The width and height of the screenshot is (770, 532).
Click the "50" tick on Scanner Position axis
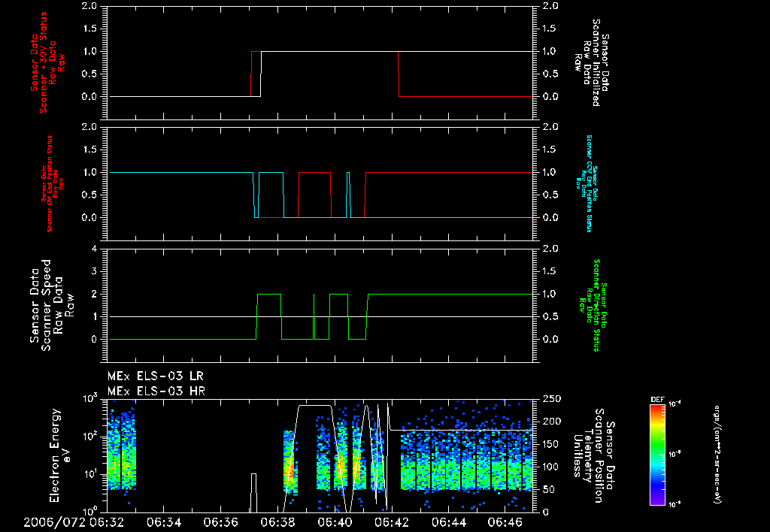[x=547, y=490]
